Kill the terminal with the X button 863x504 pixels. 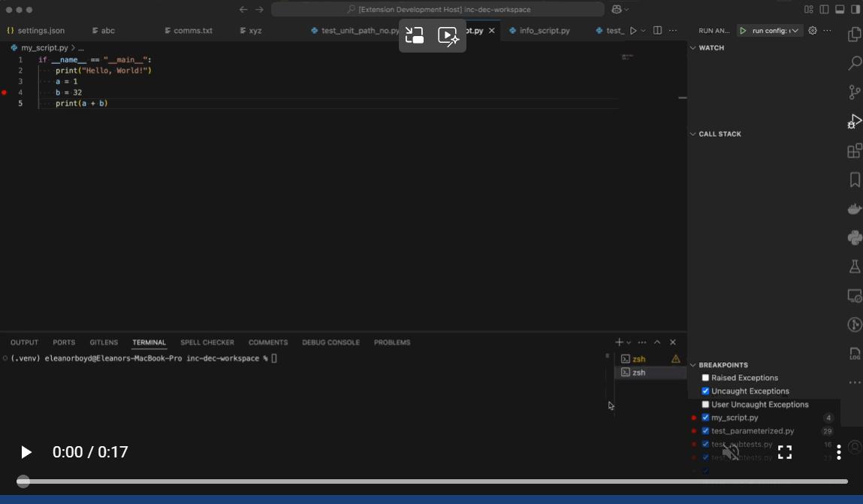pyautogui.click(x=672, y=342)
